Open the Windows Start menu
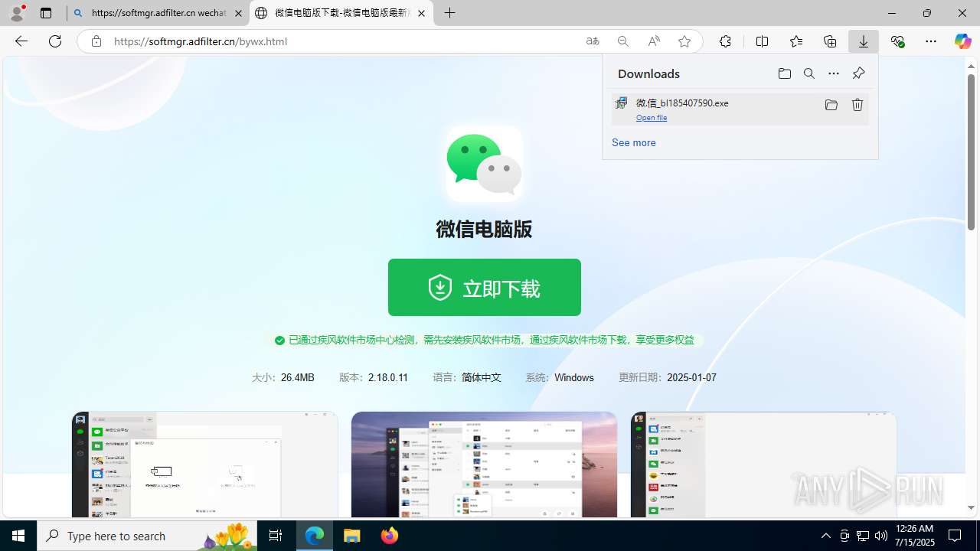This screenshot has height=551, width=980. click(x=18, y=536)
